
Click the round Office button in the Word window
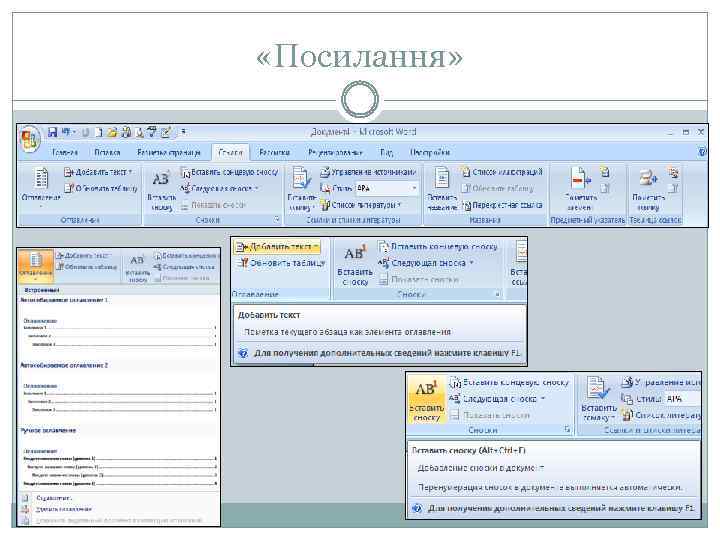(x=30, y=139)
